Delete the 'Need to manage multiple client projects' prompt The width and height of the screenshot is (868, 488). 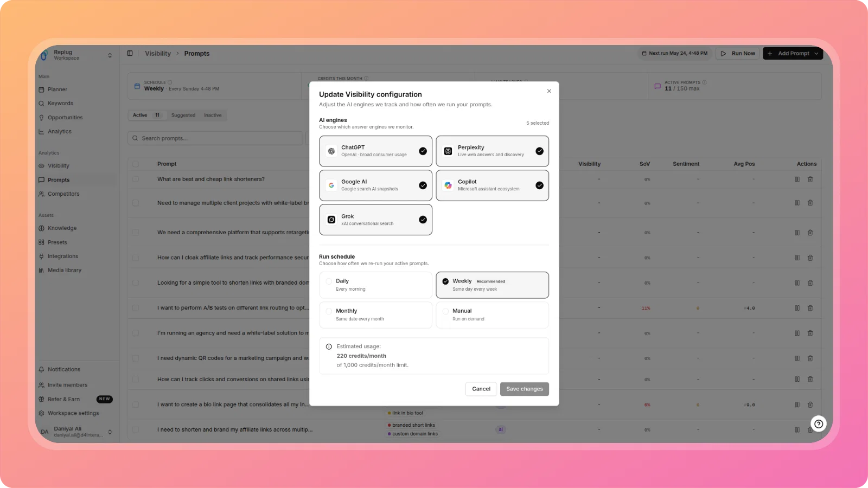810,203
